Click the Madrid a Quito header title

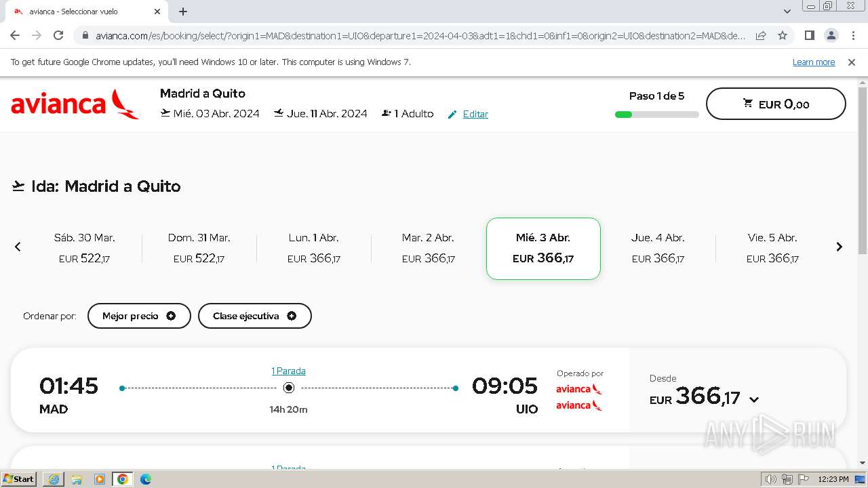coord(203,94)
